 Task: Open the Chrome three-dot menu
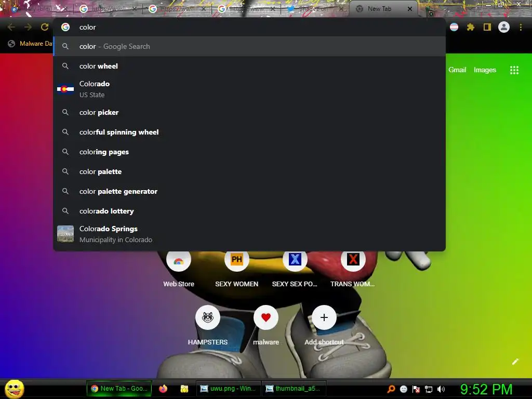click(x=521, y=27)
